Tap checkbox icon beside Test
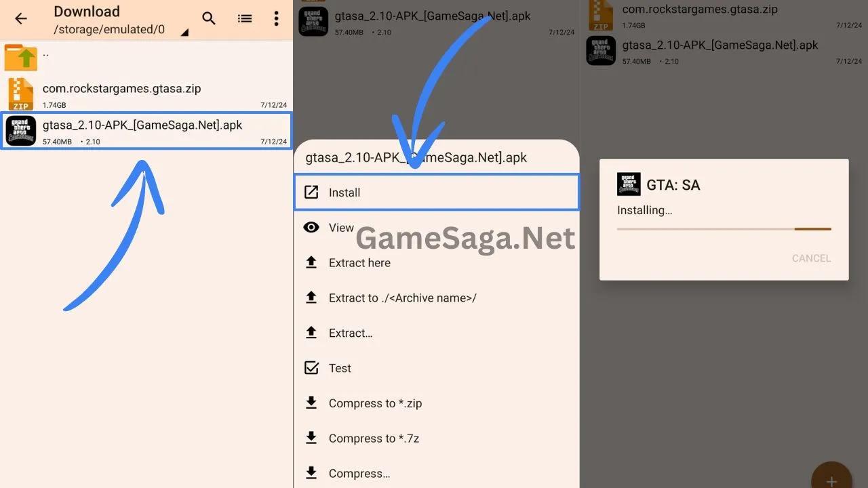This screenshot has height=488, width=868. pos(311,368)
